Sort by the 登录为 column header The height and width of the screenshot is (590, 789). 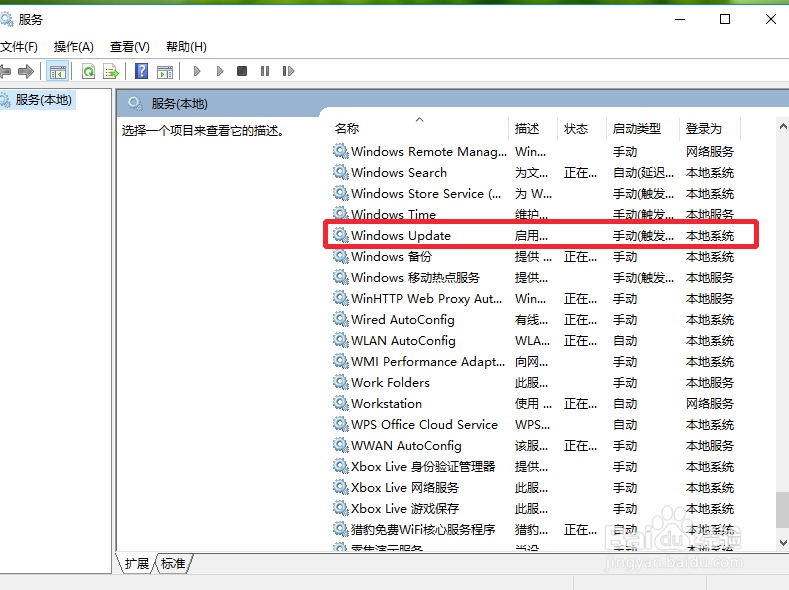(703, 129)
